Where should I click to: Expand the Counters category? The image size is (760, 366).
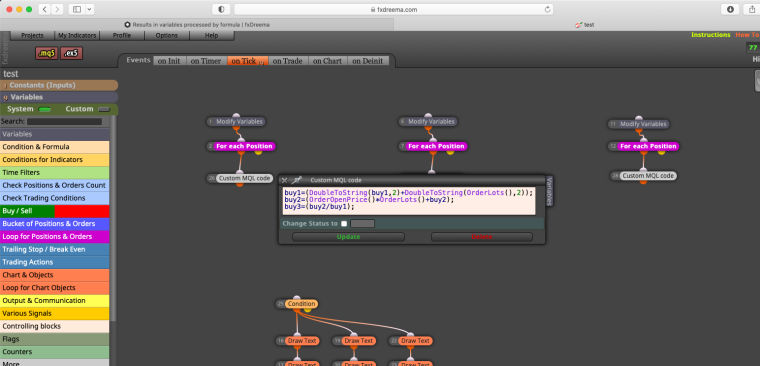pyautogui.click(x=55, y=352)
